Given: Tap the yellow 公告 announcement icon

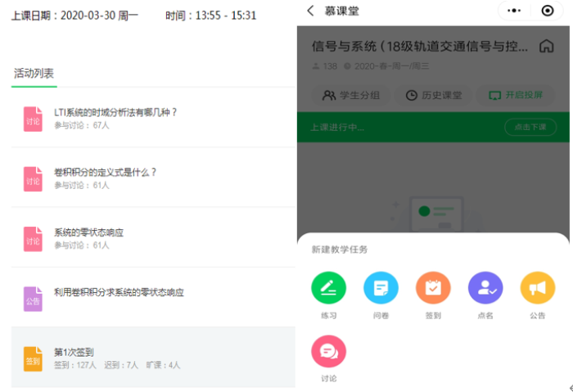Looking at the screenshot, I should click(x=538, y=287).
